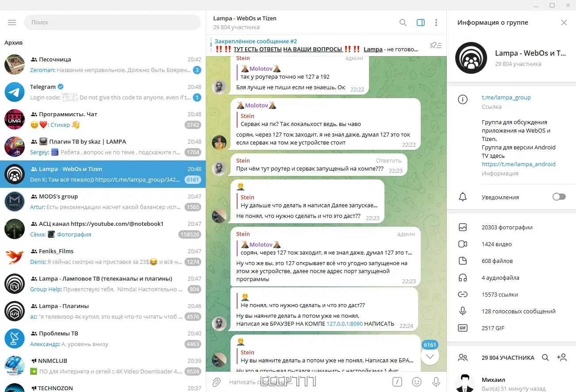
Task: Start recording a voice message
Action: (x=436, y=382)
